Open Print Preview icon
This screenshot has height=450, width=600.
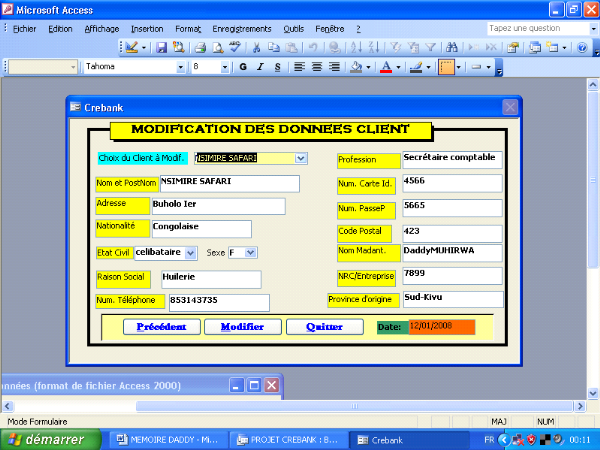point(218,47)
